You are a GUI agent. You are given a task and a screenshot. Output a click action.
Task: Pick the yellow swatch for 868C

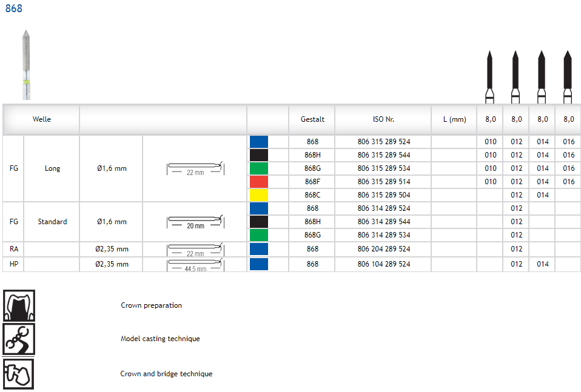click(258, 195)
